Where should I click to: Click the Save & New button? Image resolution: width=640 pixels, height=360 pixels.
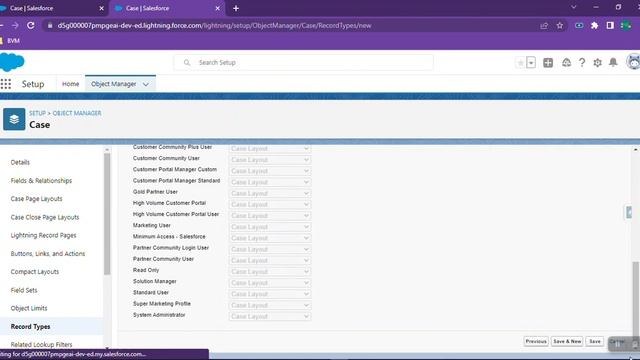(x=567, y=341)
